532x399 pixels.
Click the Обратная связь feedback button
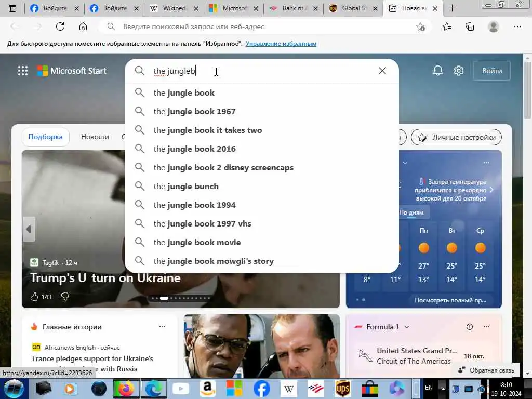pyautogui.click(x=486, y=370)
